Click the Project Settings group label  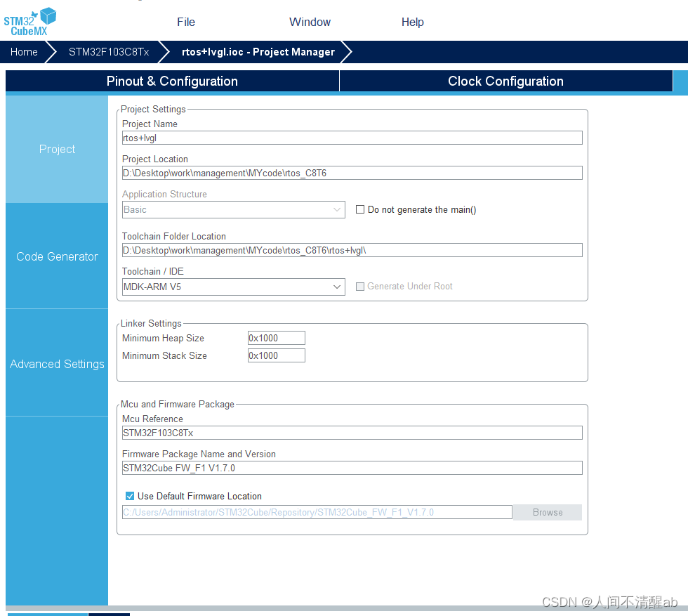tap(153, 109)
